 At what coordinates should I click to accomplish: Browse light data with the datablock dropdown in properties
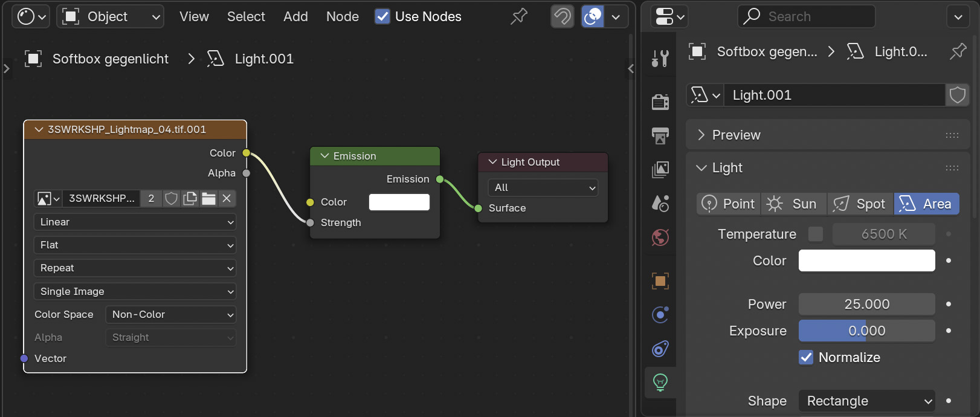tap(706, 95)
